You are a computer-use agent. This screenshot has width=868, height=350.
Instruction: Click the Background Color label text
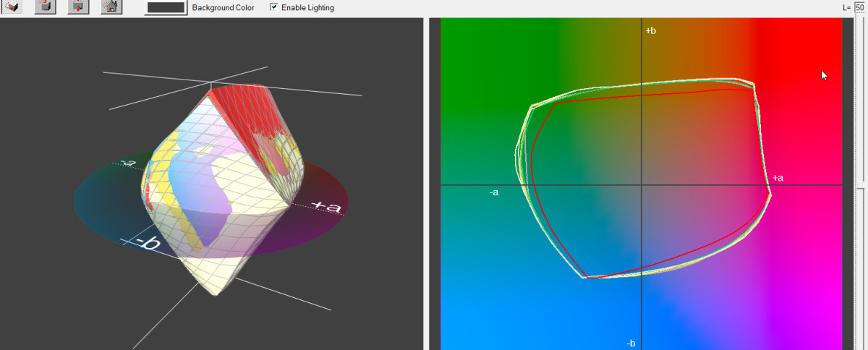point(223,7)
